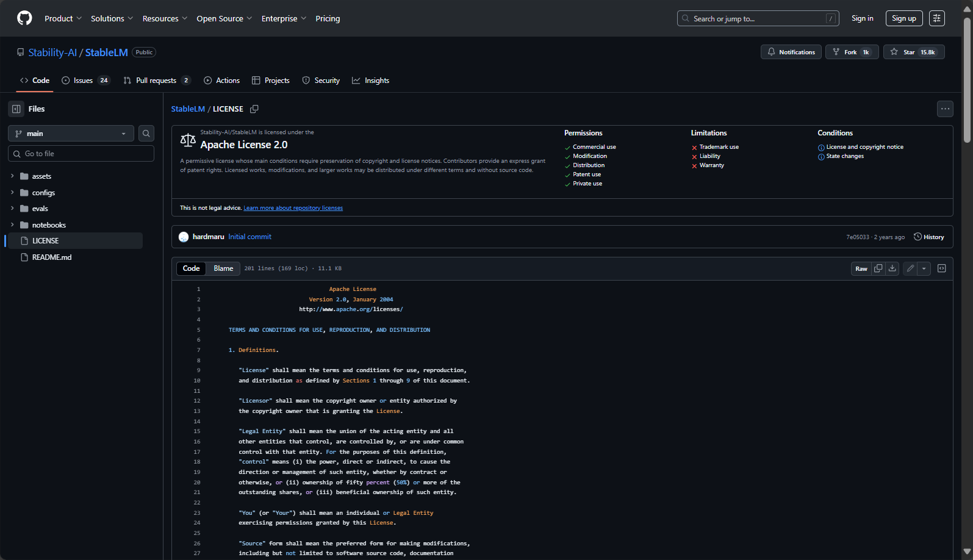
Task: Open the header settings icon next to Sign up
Action: tap(937, 18)
